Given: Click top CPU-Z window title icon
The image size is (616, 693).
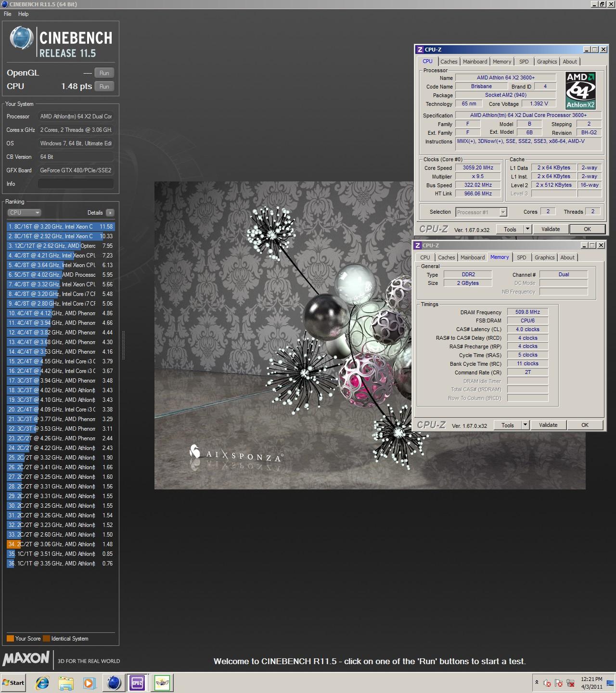Looking at the screenshot, I should point(420,50).
